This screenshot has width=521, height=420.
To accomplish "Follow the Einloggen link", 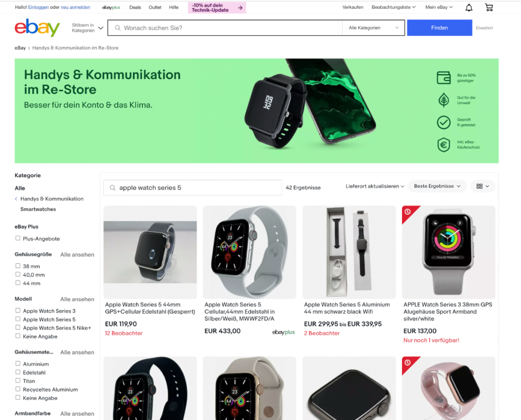I will 38,7.
